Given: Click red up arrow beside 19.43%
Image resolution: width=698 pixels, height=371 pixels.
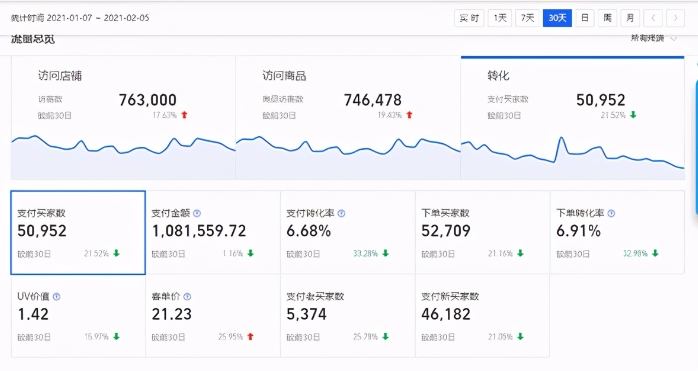Looking at the screenshot, I should [x=409, y=115].
